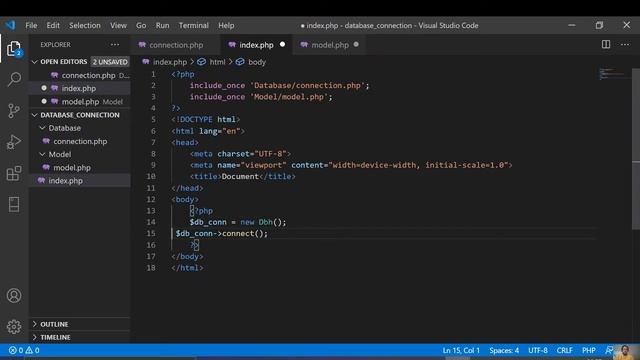
Task: Click the errors and warnings status indicator
Action: click(x=24, y=350)
